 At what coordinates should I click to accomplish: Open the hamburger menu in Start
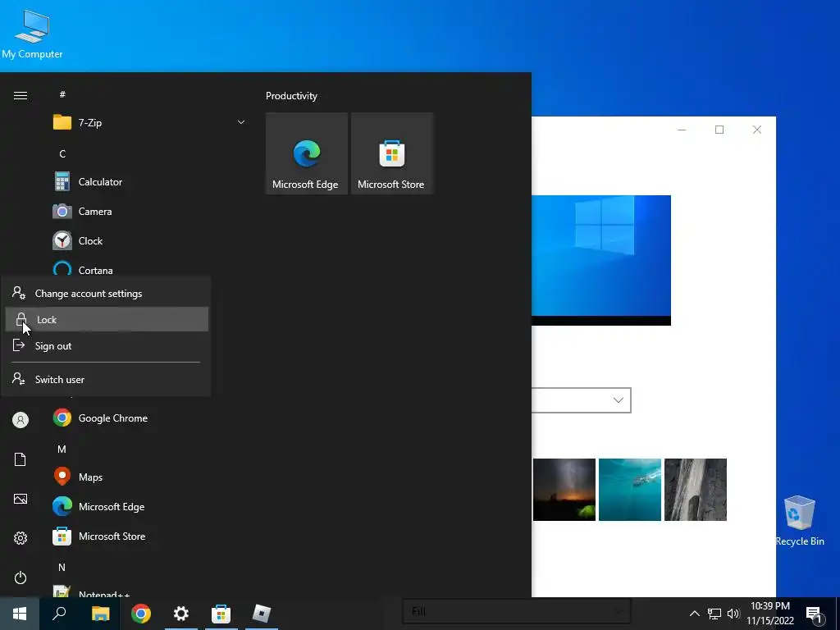(21, 96)
